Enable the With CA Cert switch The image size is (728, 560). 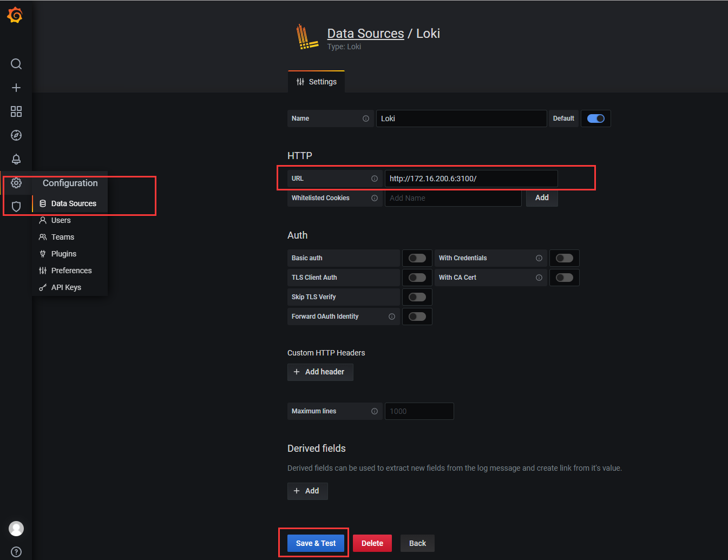565,278
